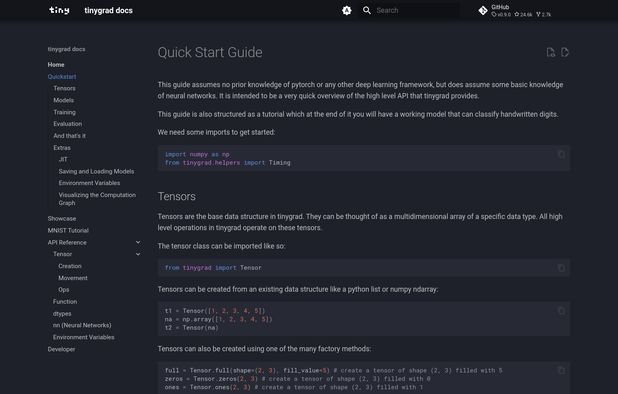
Task: Click the GitHub git logo icon
Action: pyautogui.click(x=483, y=11)
